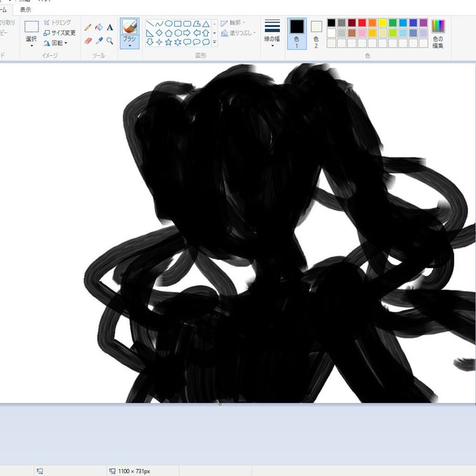
Task: Expand the shapes gallery more arrow
Action: pos(215,42)
